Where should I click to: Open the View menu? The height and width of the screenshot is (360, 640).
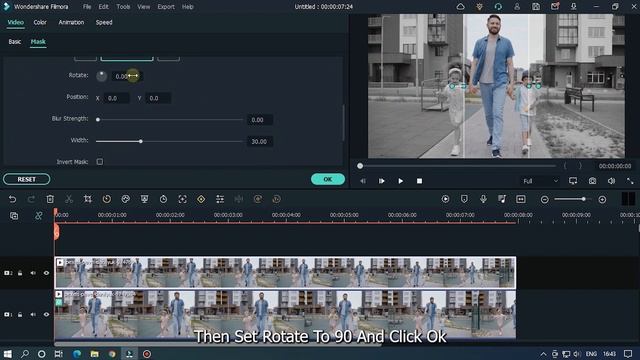[x=143, y=7]
